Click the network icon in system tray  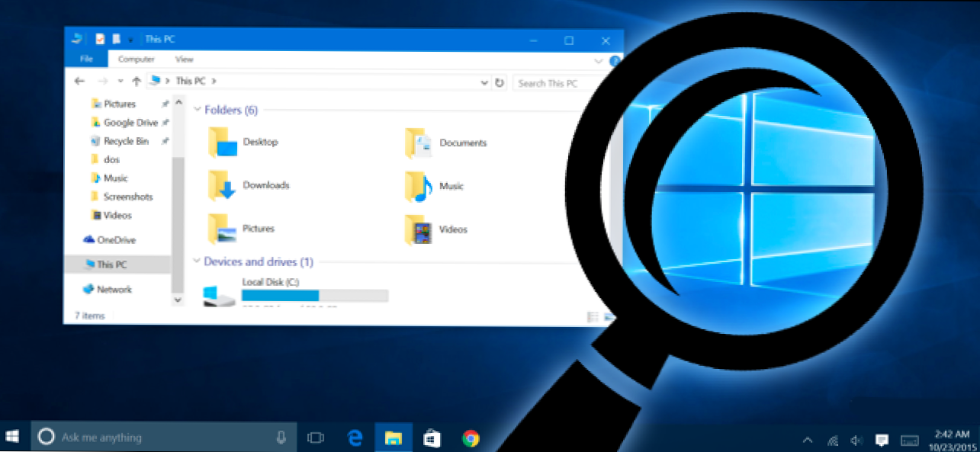coord(832,440)
